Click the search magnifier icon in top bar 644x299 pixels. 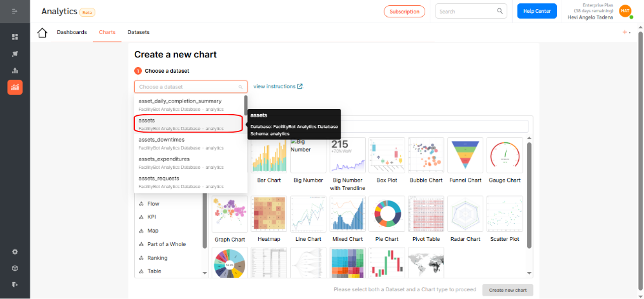500,11
